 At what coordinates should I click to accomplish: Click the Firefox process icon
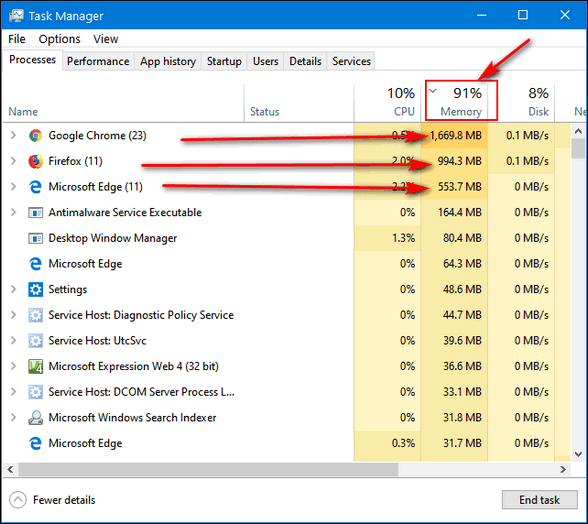(x=35, y=161)
